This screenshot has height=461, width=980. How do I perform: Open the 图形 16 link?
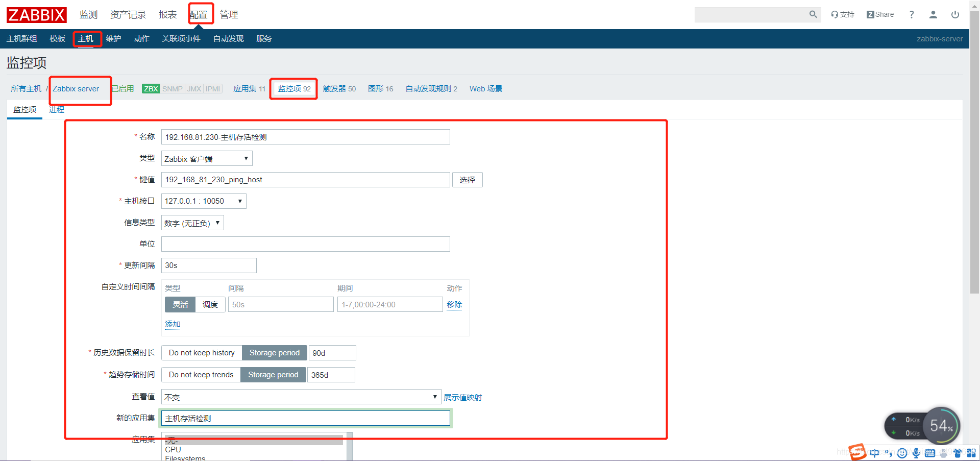click(x=380, y=89)
